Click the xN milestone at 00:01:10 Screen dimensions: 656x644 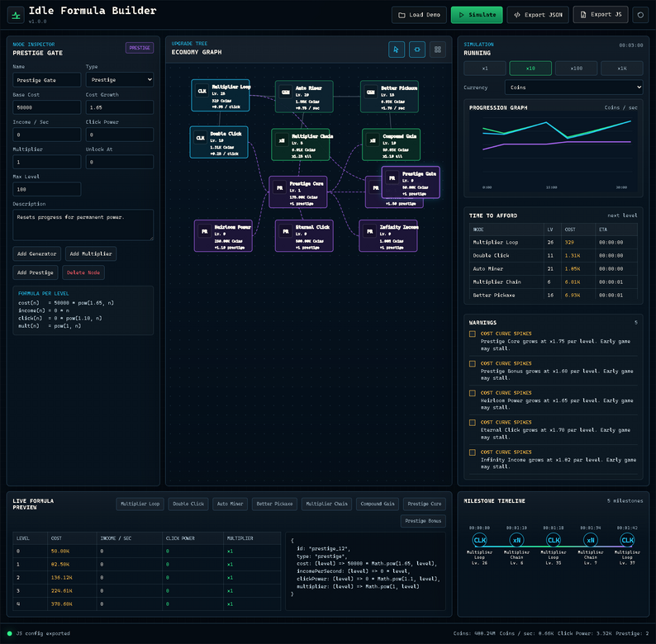[x=516, y=540]
